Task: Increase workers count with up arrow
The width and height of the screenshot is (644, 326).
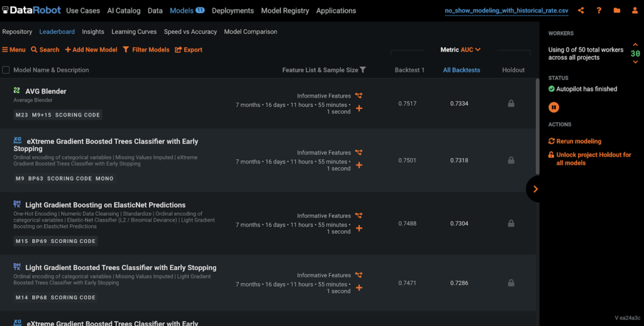Action: coord(635,45)
